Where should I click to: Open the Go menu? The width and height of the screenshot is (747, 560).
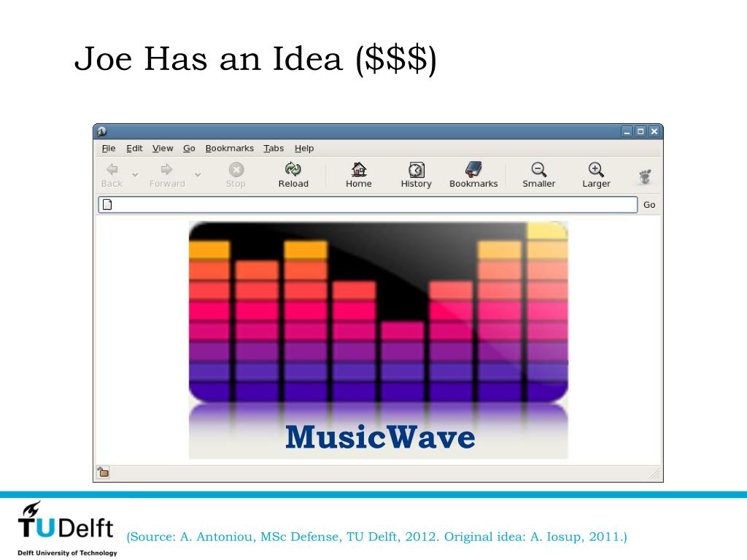click(189, 149)
